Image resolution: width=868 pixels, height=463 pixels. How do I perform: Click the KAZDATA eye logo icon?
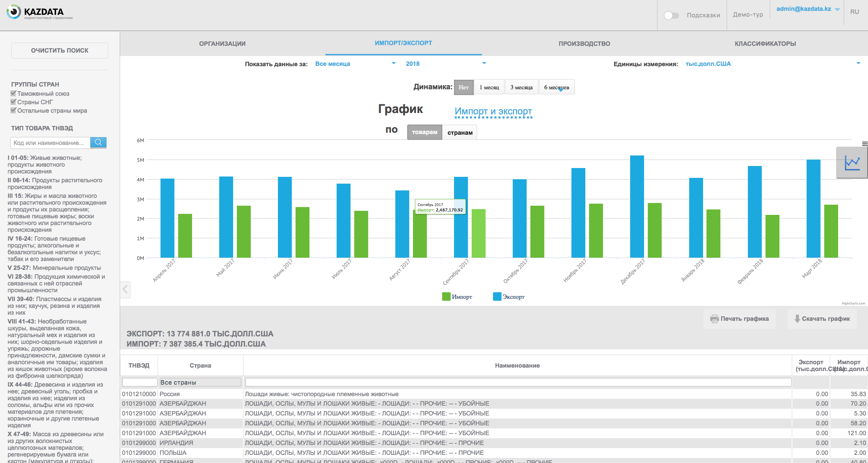(14, 12)
